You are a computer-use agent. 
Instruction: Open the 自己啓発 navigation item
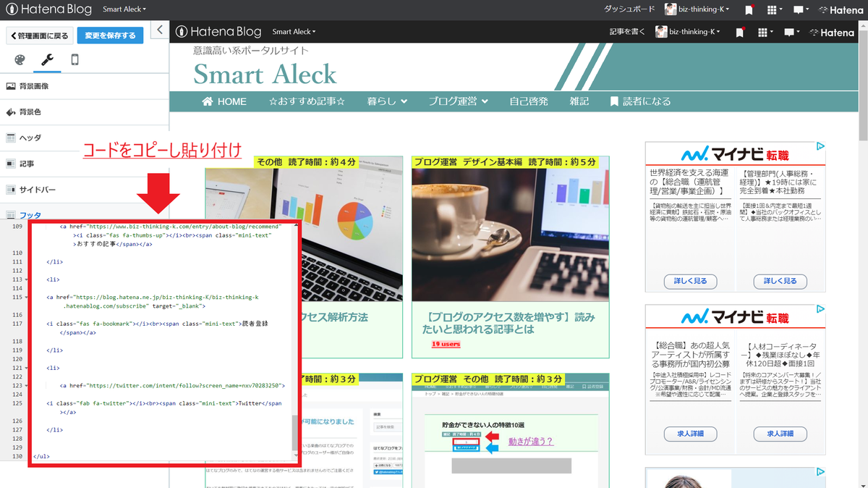tap(529, 101)
